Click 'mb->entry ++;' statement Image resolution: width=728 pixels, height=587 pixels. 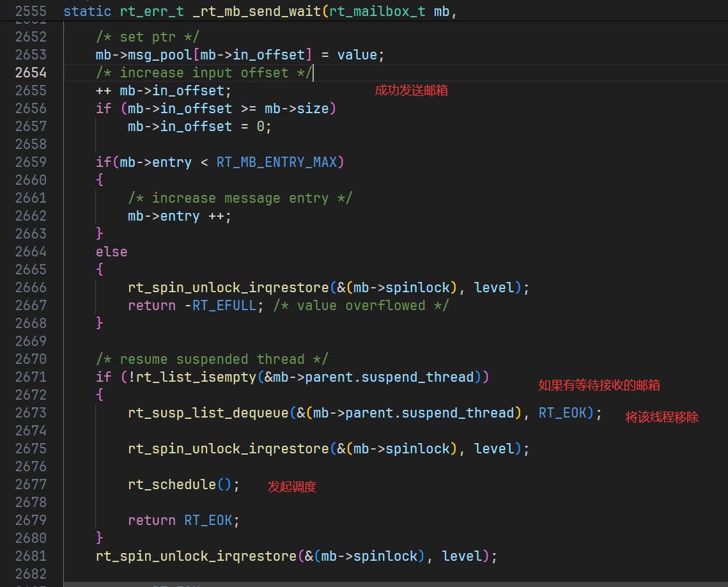[x=179, y=216]
